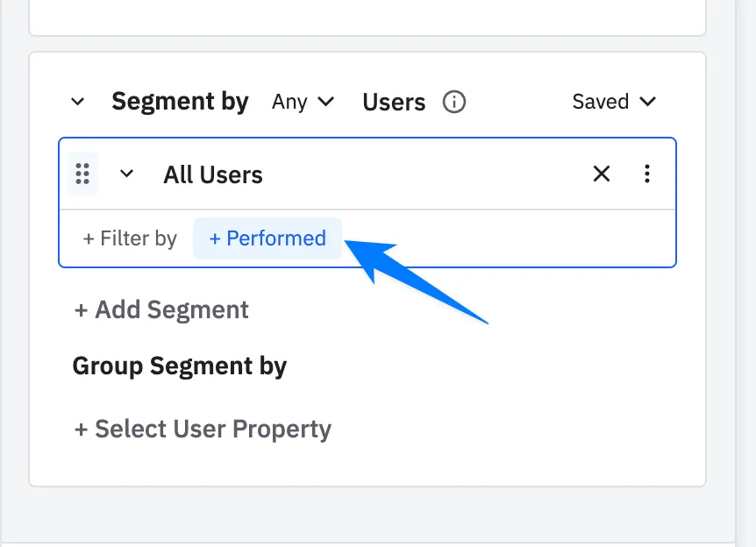The width and height of the screenshot is (756, 547).
Task: Collapse the Segment by section chevron
Action: pyautogui.click(x=77, y=102)
